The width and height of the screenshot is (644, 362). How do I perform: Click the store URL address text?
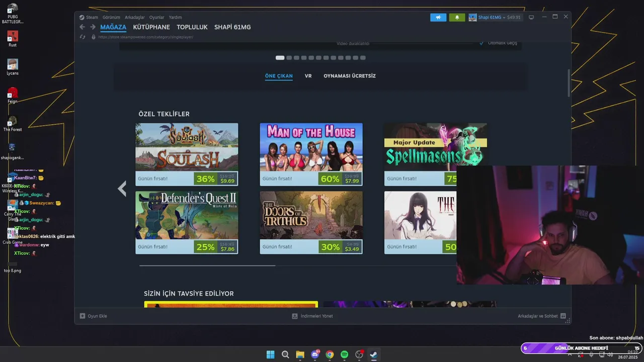(145, 37)
